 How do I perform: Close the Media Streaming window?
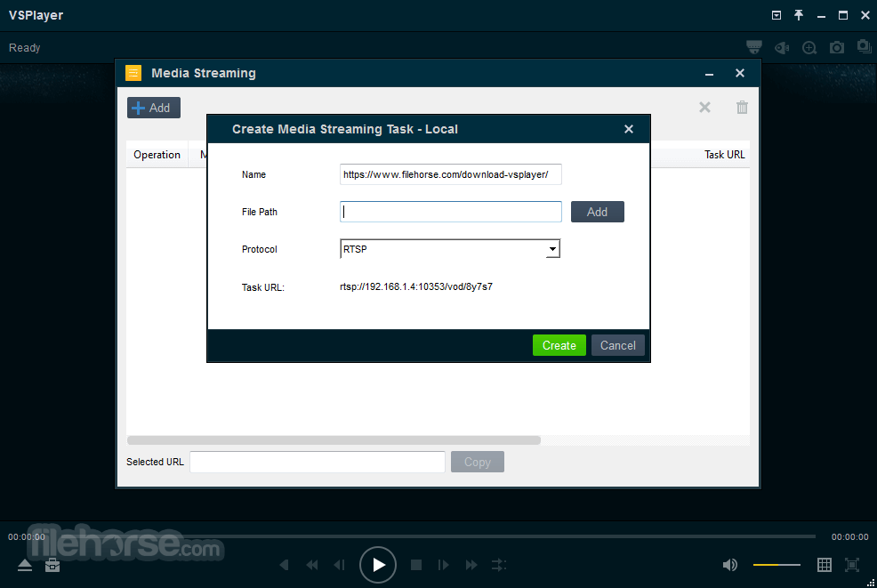[x=740, y=73]
